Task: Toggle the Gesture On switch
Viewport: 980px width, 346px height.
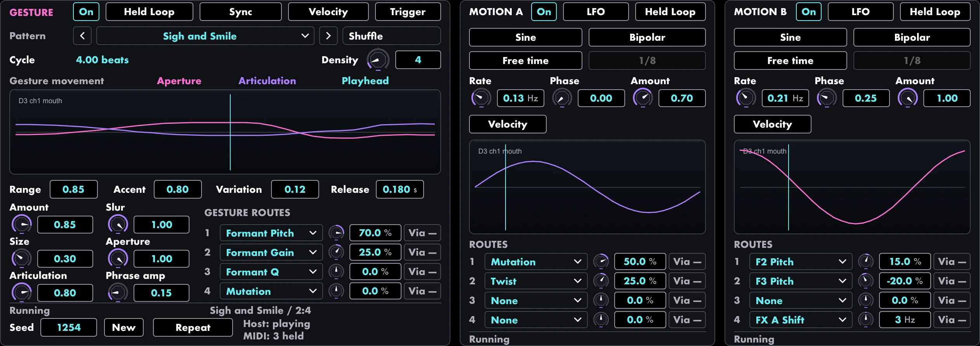Action: click(x=86, y=12)
